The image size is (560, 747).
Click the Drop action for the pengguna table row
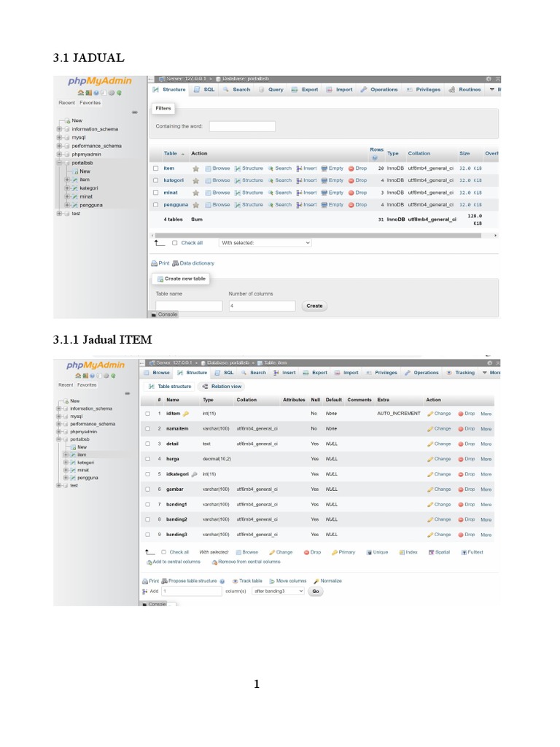point(357,205)
